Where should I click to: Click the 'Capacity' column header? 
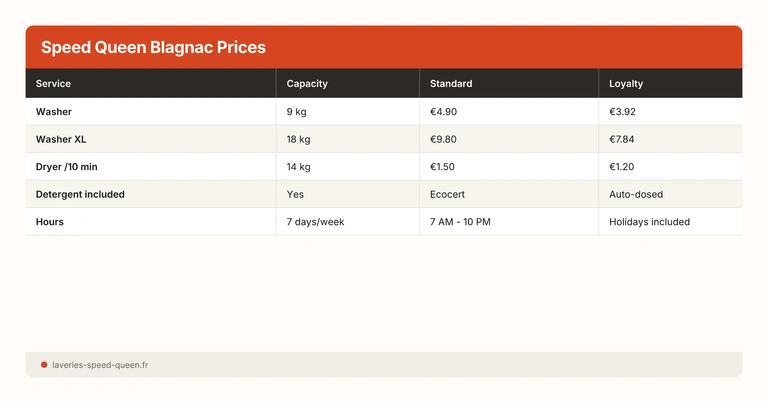coord(307,84)
